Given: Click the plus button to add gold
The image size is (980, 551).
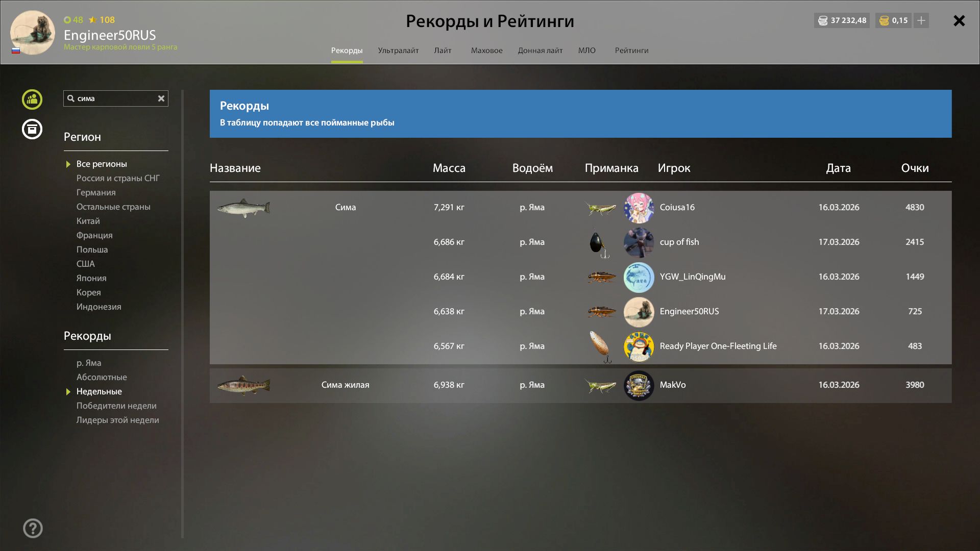Looking at the screenshot, I should click(x=921, y=20).
